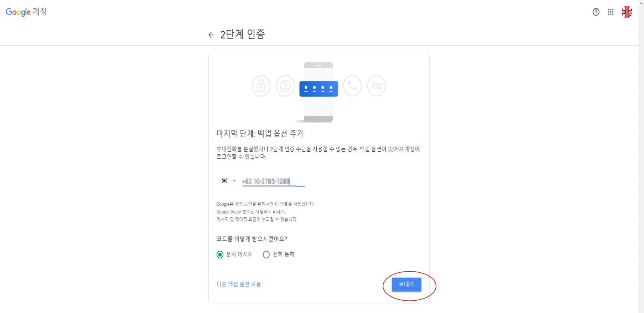Expand the country code dropdown arrow
Image resolution: width=644 pixels, height=313 pixels.
click(x=234, y=181)
